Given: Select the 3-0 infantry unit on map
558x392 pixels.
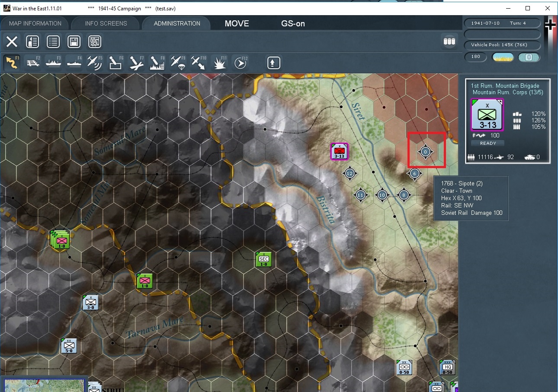Looking at the screenshot, I should (91, 303).
